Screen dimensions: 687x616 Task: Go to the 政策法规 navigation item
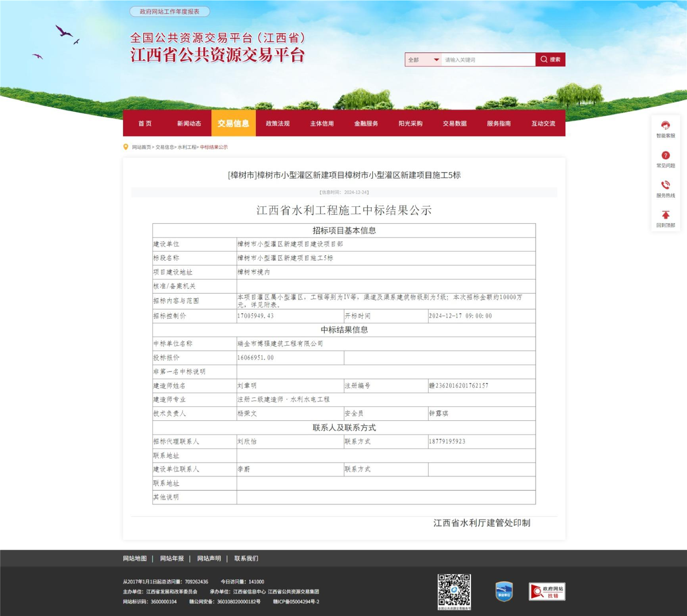click(278, 124)
